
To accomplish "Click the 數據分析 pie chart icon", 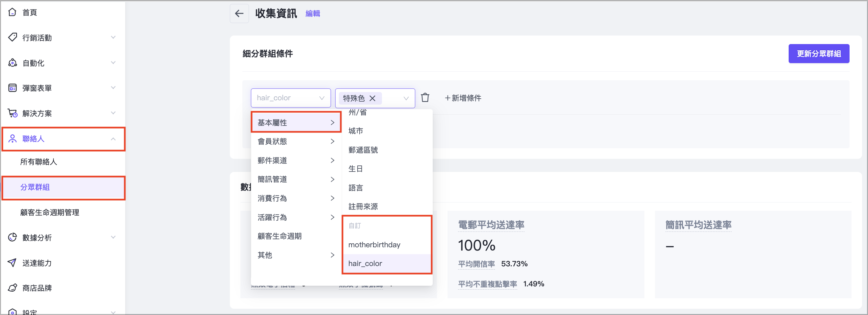I will click(x=13, y=238).
